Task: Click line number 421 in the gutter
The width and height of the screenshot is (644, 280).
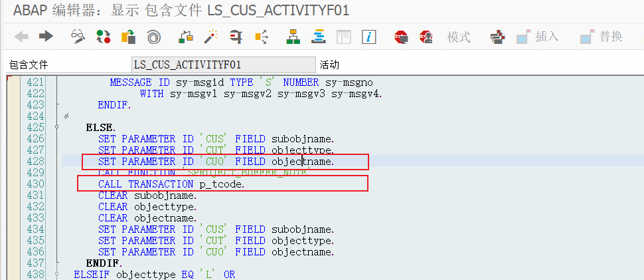Action: (35, 82)
